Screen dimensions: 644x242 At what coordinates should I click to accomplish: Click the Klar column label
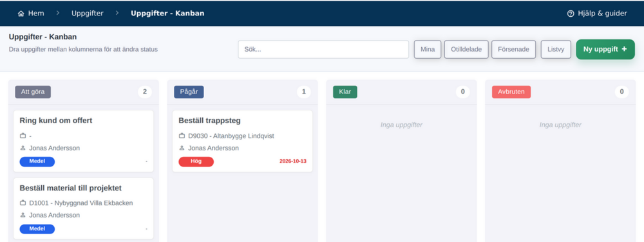tap(345, 92)
